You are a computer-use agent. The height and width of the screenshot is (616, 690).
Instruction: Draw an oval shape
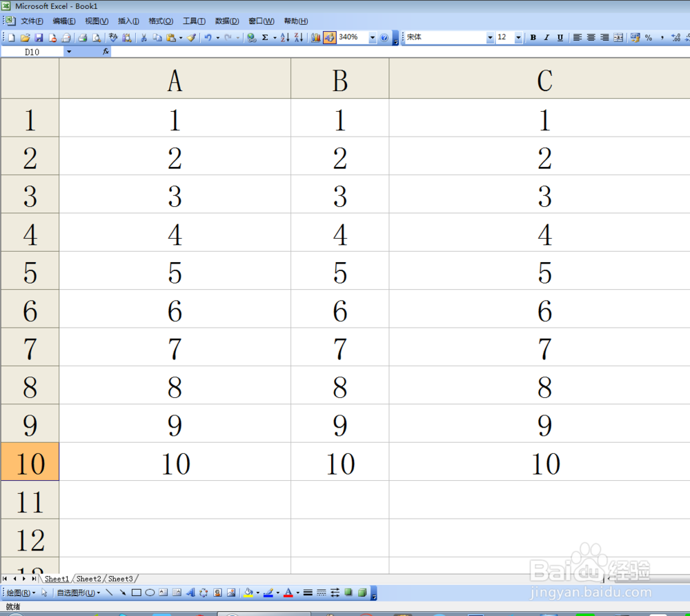point(150,593)
